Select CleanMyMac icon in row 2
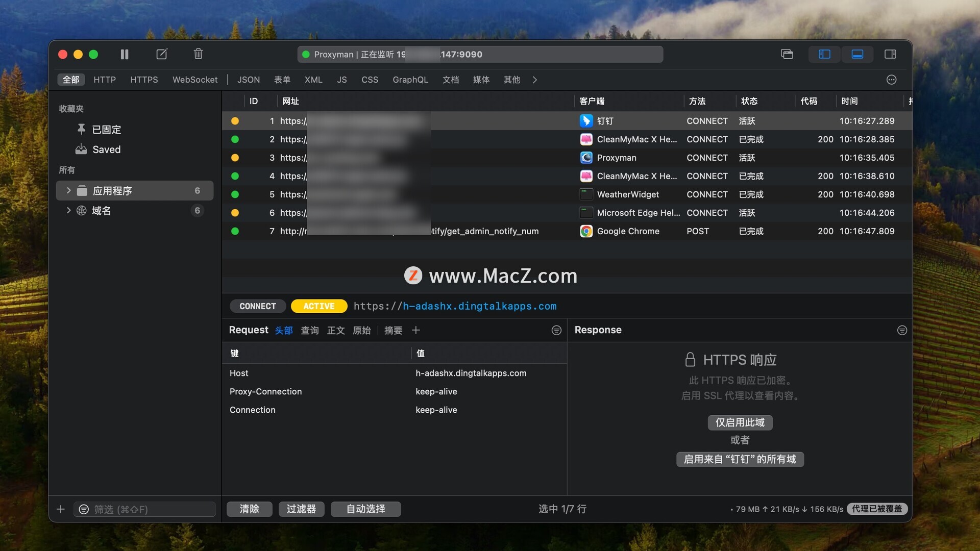980x551 pixels. 586,139
